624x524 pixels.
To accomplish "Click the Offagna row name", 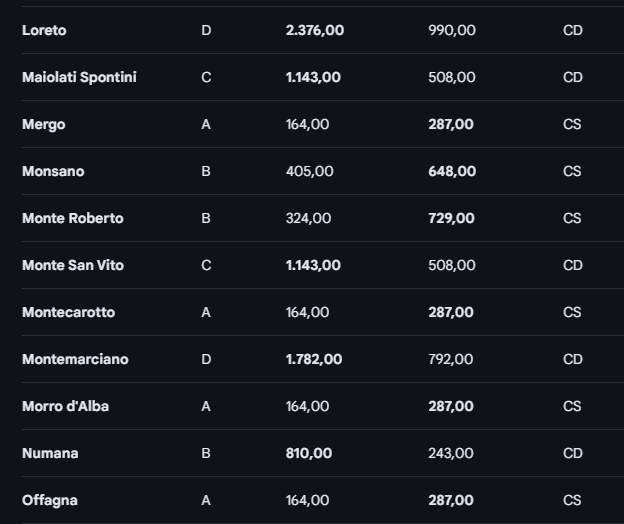I will (49, 500).
